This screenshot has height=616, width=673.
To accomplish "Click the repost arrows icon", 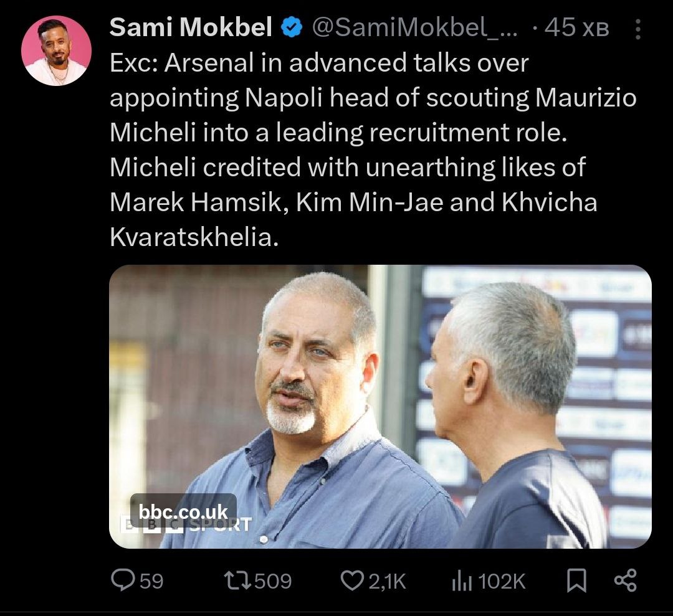I will pyautogui.click(x=237, y=580).
